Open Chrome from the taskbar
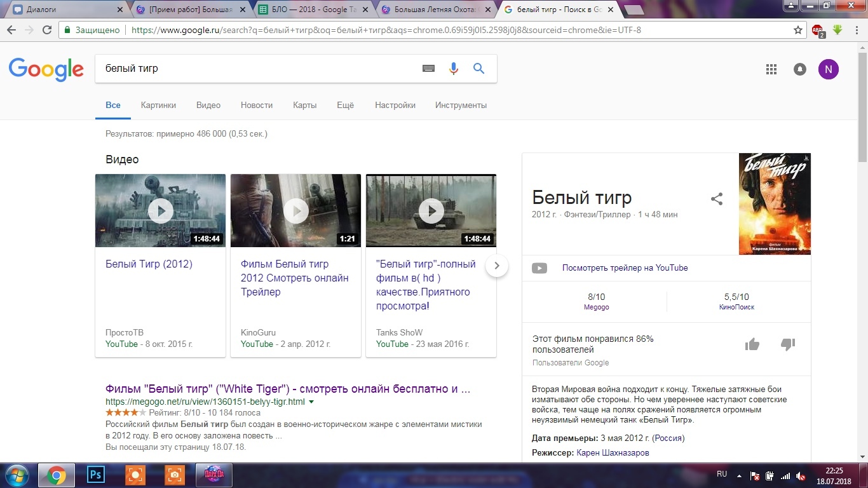Screen dimensions: 868x488 click(56, 475)
